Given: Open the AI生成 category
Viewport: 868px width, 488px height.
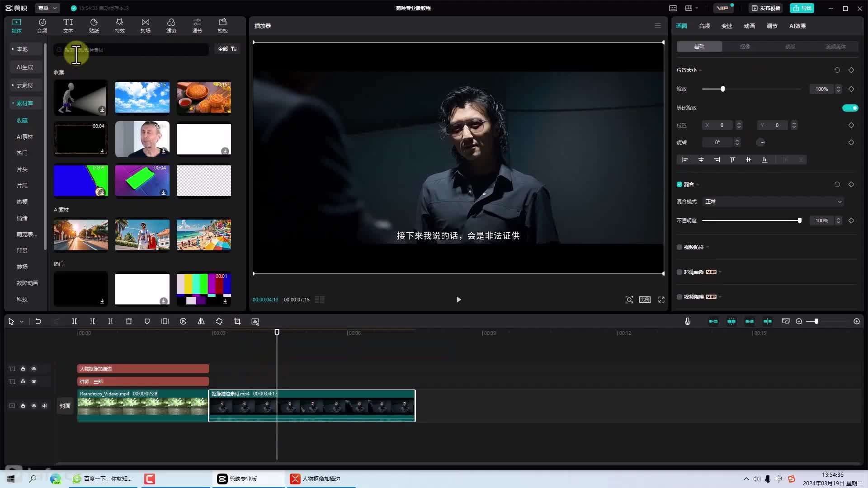Looking at the screenshot, I should [x=25, y=67].
